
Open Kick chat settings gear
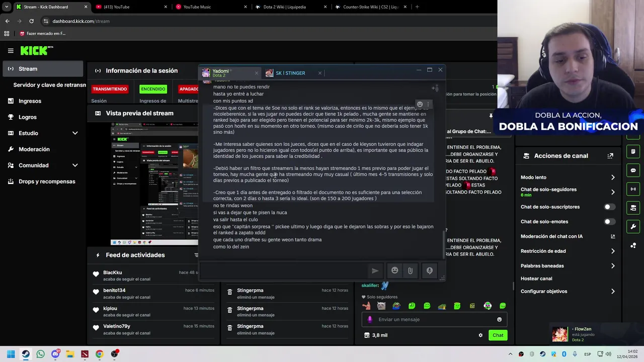coord(480,335)
